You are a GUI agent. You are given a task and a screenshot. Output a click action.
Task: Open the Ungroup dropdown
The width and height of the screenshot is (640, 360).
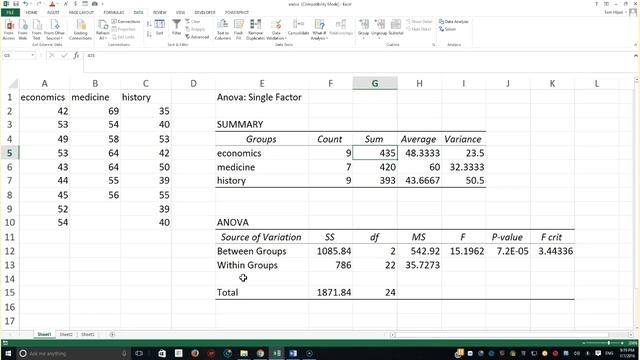(x=379, y=29)
